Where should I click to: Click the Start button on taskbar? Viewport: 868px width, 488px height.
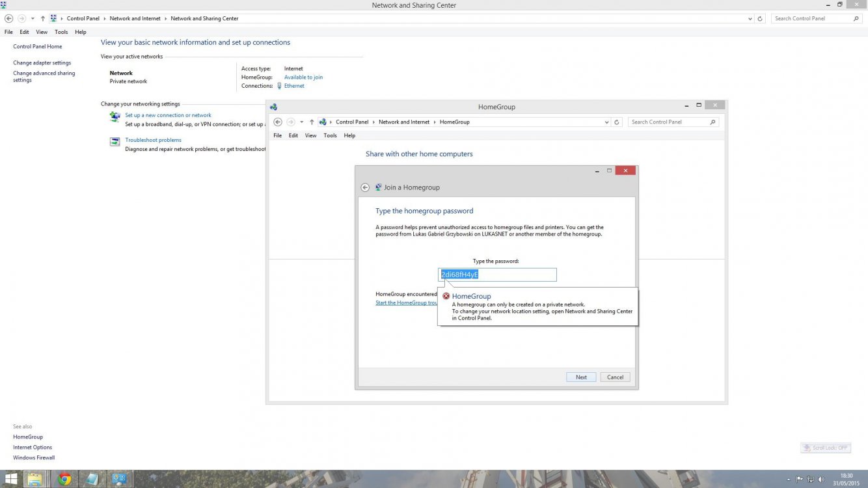click(x=10, y=480)
